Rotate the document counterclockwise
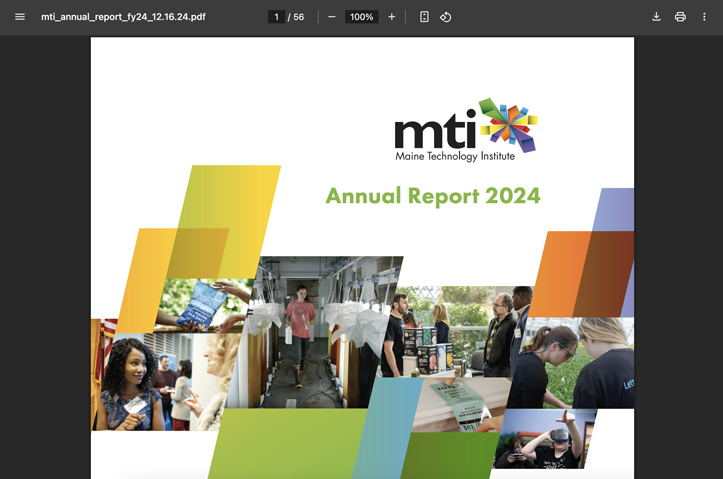The image size is (723, 479). click(445, 17)
